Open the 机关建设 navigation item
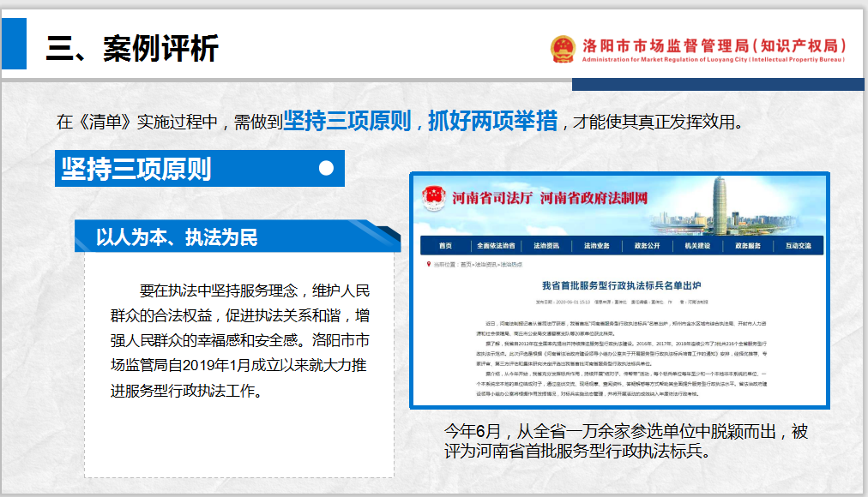 coord(697,246)
